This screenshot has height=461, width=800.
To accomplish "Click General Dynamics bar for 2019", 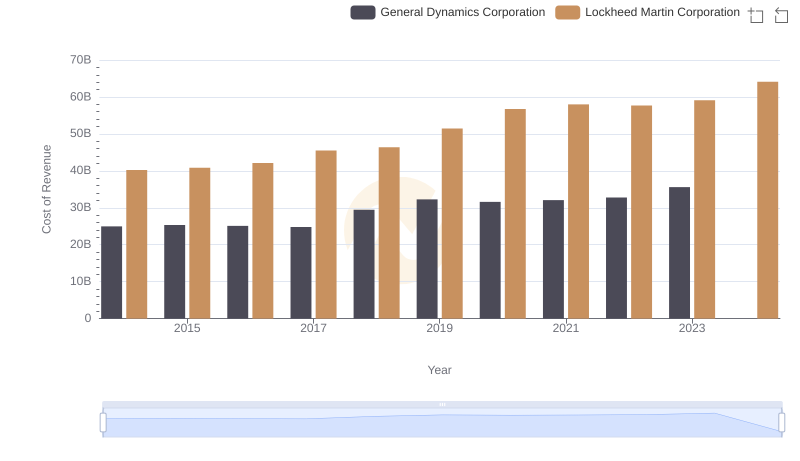I will 427,259.
